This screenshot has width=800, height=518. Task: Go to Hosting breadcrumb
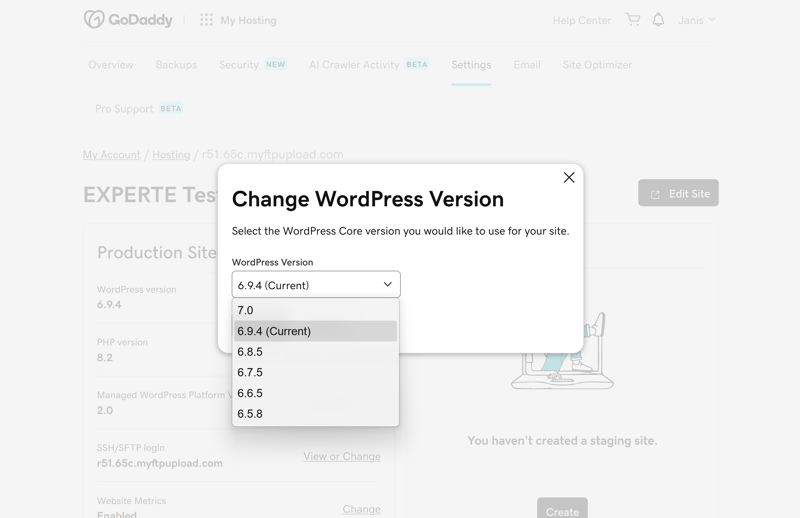(x=171, y=155)
